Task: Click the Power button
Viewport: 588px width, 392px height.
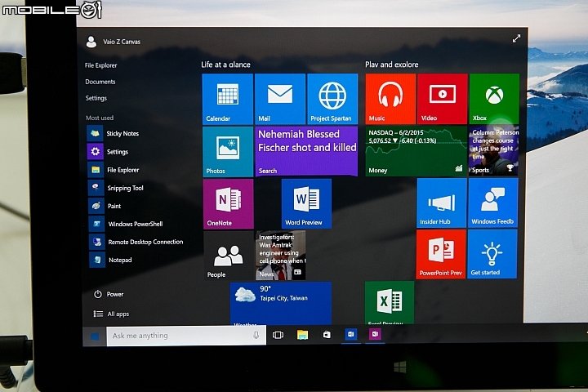Action: 109,294
